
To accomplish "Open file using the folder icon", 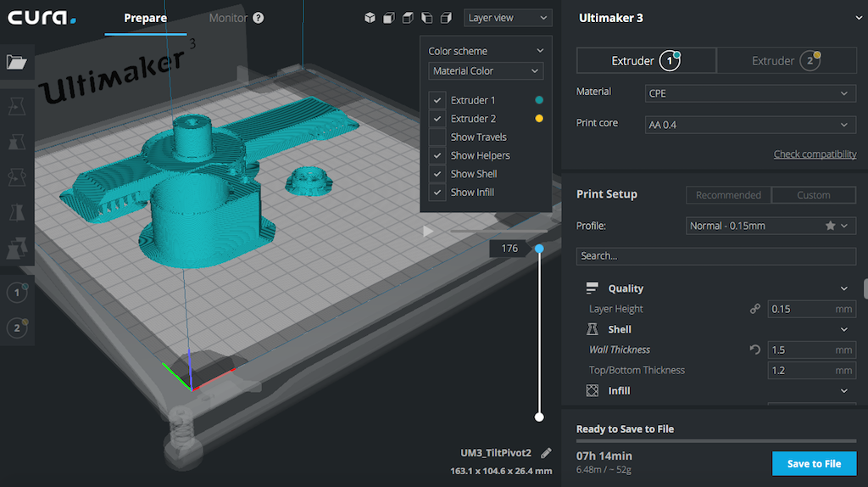I will pos(17,62).
